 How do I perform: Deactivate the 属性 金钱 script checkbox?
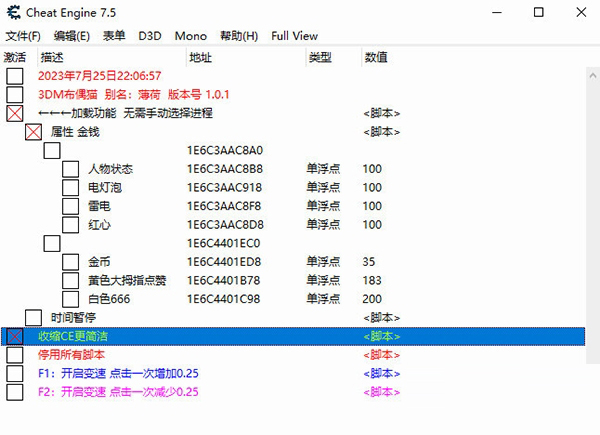coord(33,132)
